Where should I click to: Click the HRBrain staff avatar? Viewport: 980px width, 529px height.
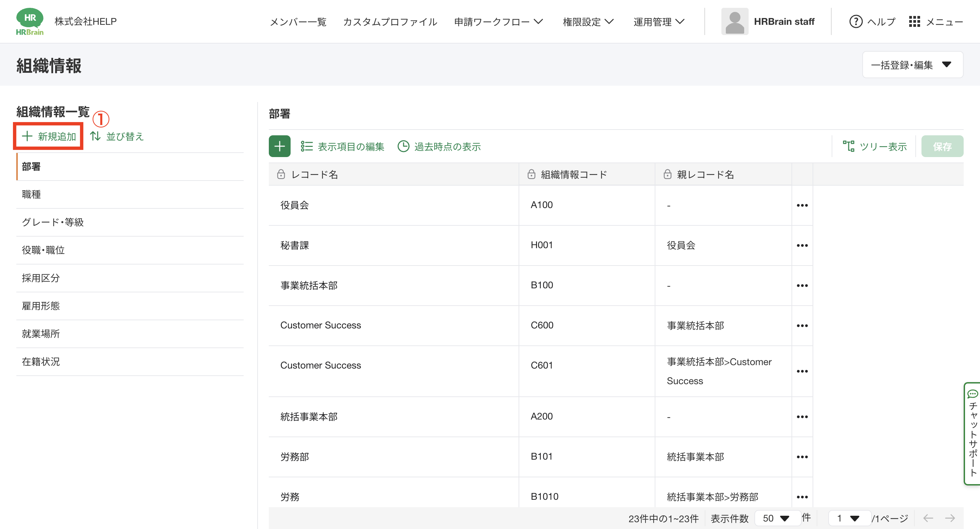735,22
